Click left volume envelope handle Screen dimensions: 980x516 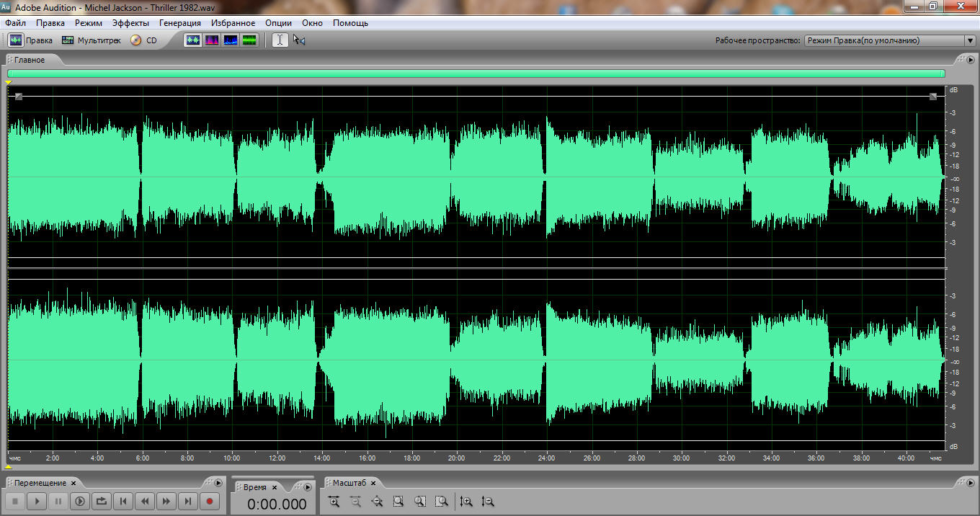pos(19,97)
